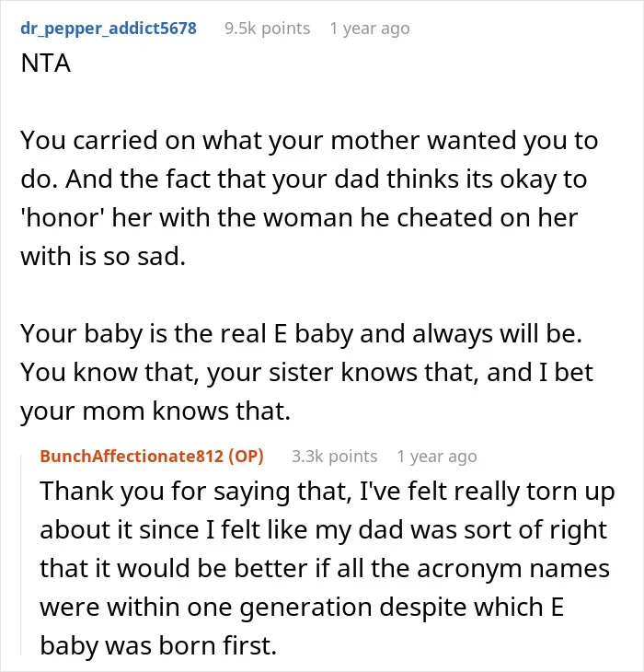Click the 3.3k points score
644x672 pixels.
pos(334,457)
